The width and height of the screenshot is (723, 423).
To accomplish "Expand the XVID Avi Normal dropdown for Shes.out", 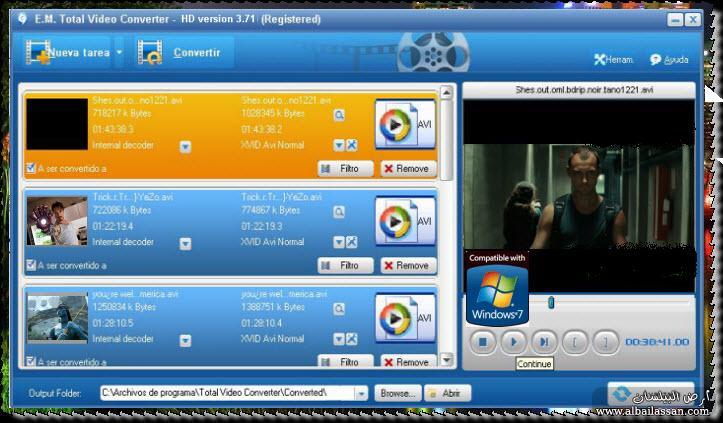I will click(339, 145).
